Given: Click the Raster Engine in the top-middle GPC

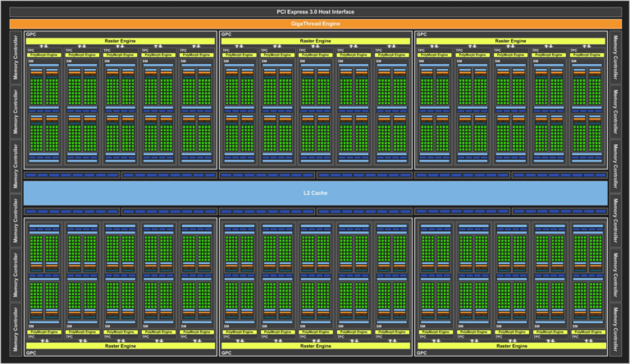Looking at the screenshot, I should pyautogui.click(x=316, y=40).
